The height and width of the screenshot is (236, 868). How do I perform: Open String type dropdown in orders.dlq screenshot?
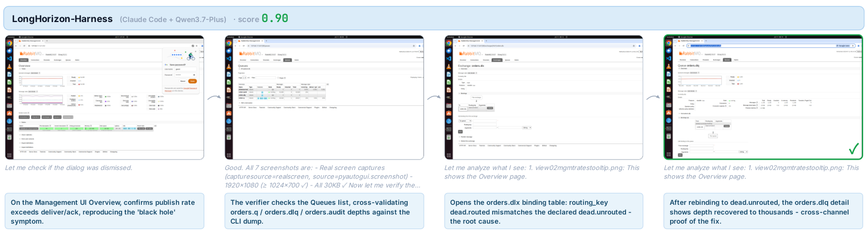coord(743,152)
